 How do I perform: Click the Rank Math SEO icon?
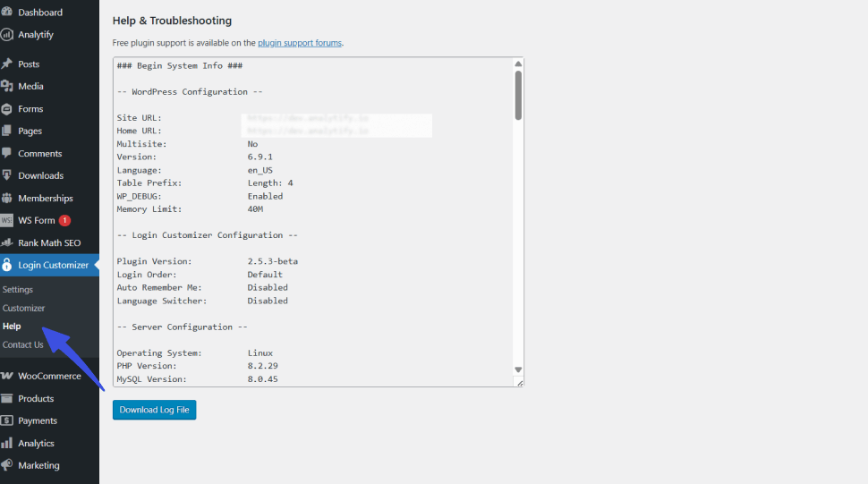pos(6,242)
